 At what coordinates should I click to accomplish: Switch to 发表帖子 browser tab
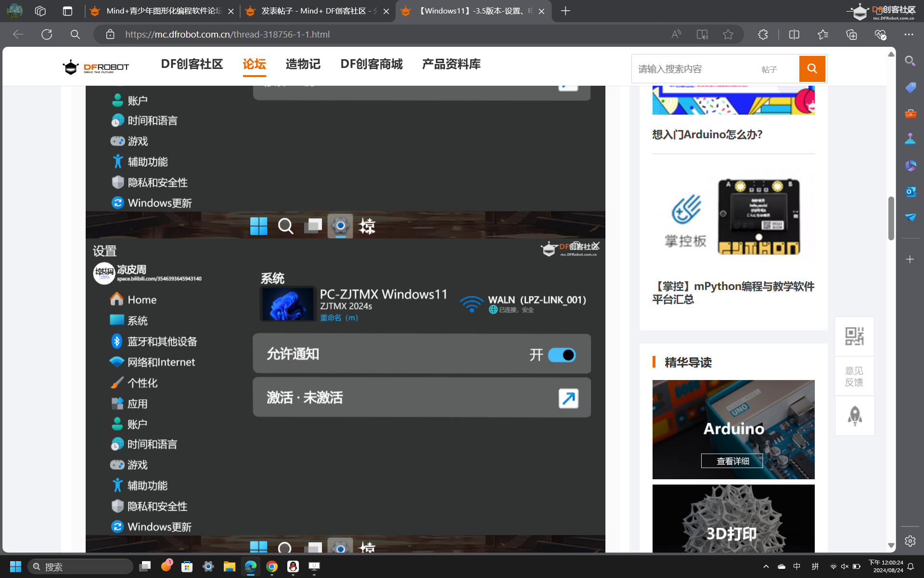317,11
